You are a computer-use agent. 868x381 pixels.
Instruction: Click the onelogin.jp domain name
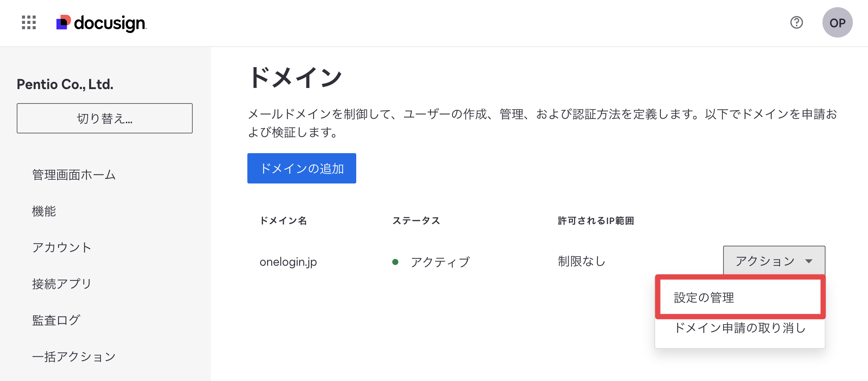(288, 262)
